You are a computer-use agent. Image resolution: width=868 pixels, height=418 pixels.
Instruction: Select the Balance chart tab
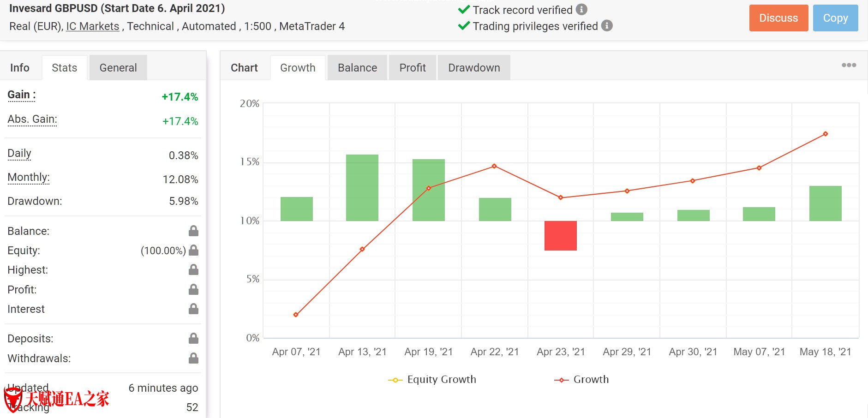(357, 68)
